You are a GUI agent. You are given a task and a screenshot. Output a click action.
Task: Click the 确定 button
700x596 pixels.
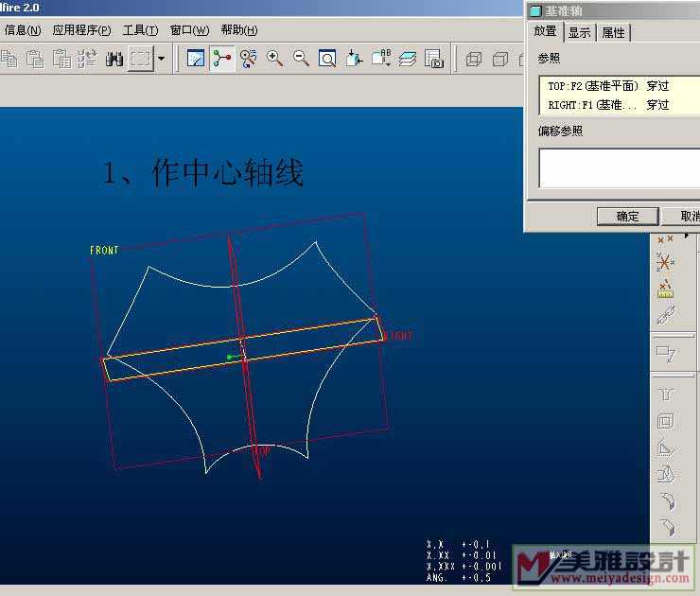[x=628, y=217]
